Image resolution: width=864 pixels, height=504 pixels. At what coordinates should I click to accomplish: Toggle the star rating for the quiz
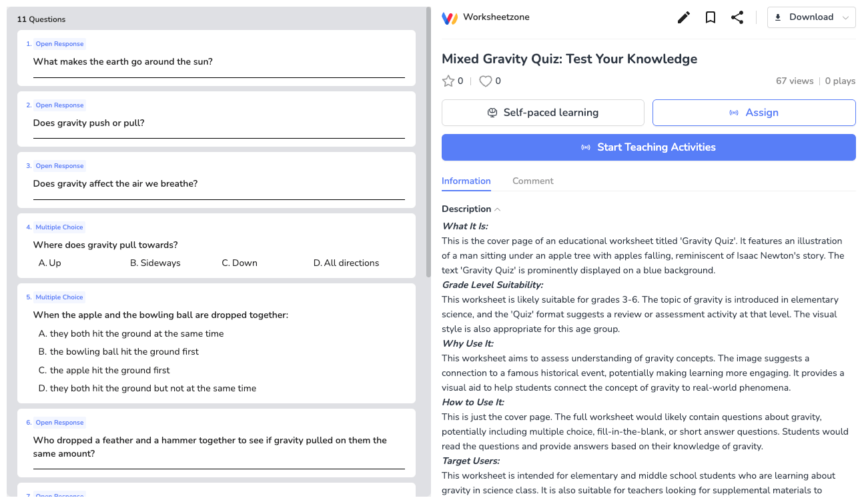coord(447,81)
